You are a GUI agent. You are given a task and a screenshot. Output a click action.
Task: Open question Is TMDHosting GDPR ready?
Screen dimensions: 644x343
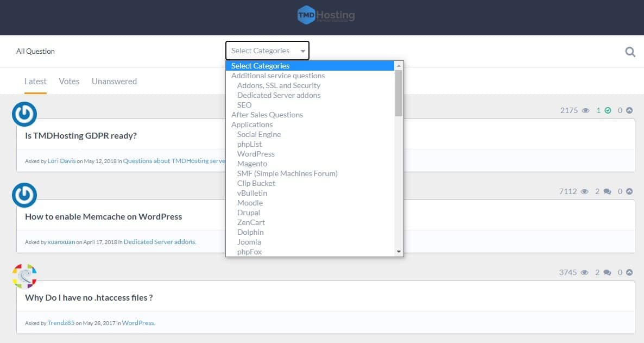(81, 136)
